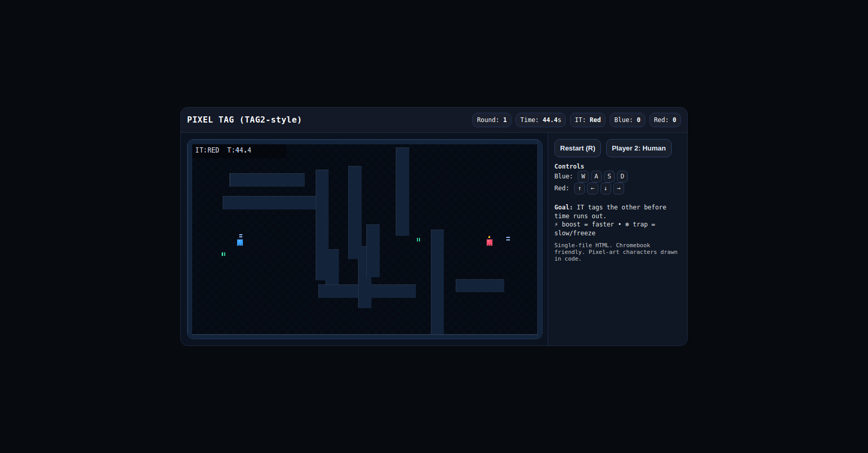Hit the down arrow key for Red
Image resolution: width=868 pixels, height=453 pixels.
pos(606,189)
